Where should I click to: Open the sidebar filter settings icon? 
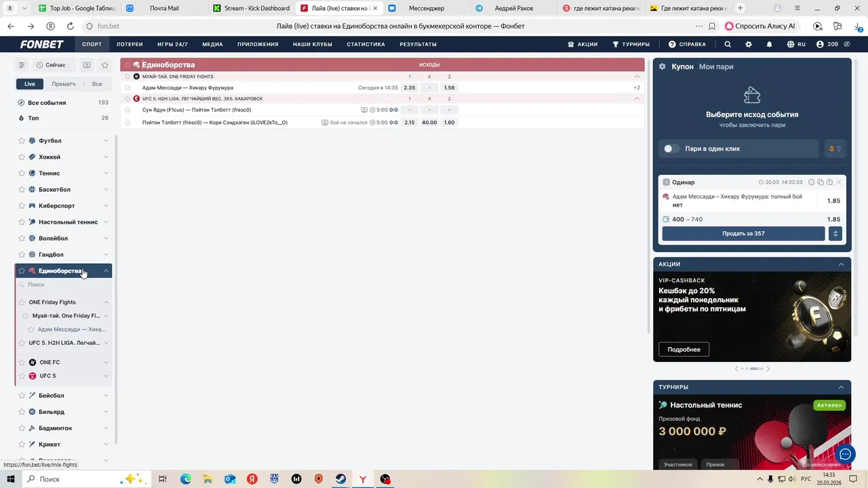pyautogui.click(x=22, y=65)
